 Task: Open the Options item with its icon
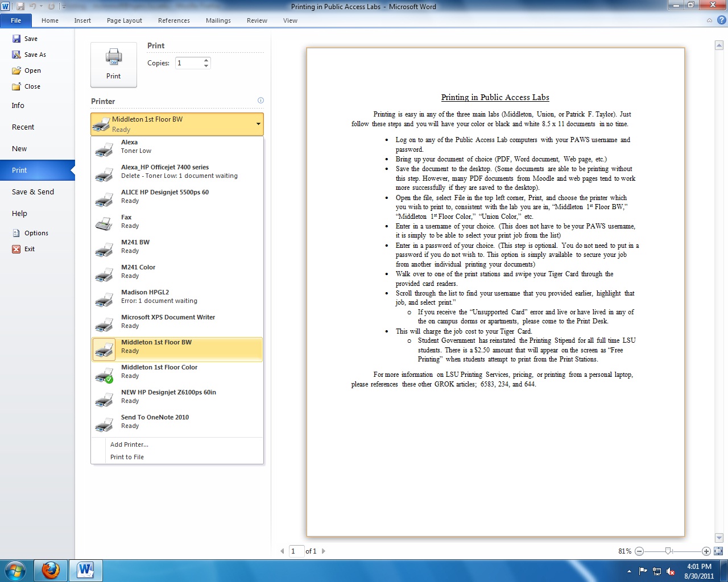click(31, 233)
